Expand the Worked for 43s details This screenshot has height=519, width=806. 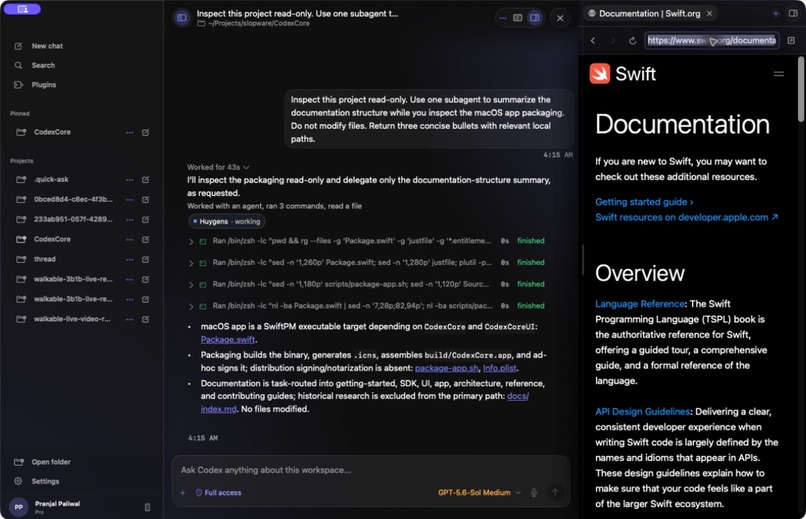(x=218, y=167)
